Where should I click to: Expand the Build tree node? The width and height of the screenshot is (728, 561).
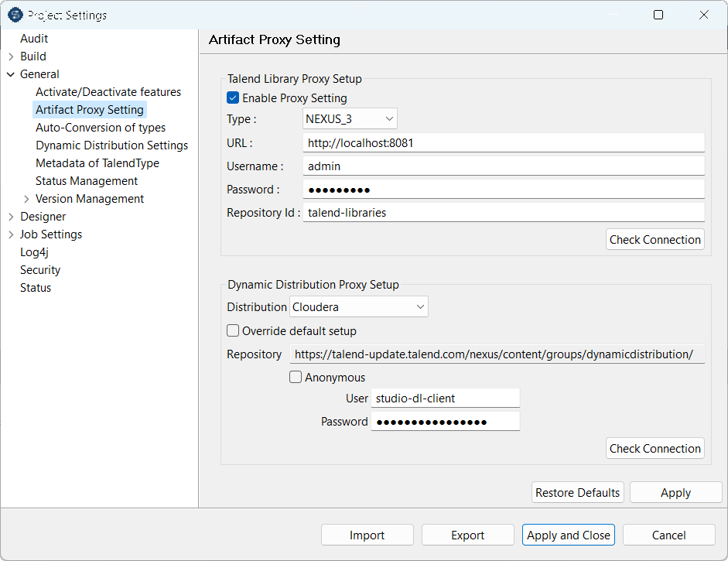click(x=11, y=56)
